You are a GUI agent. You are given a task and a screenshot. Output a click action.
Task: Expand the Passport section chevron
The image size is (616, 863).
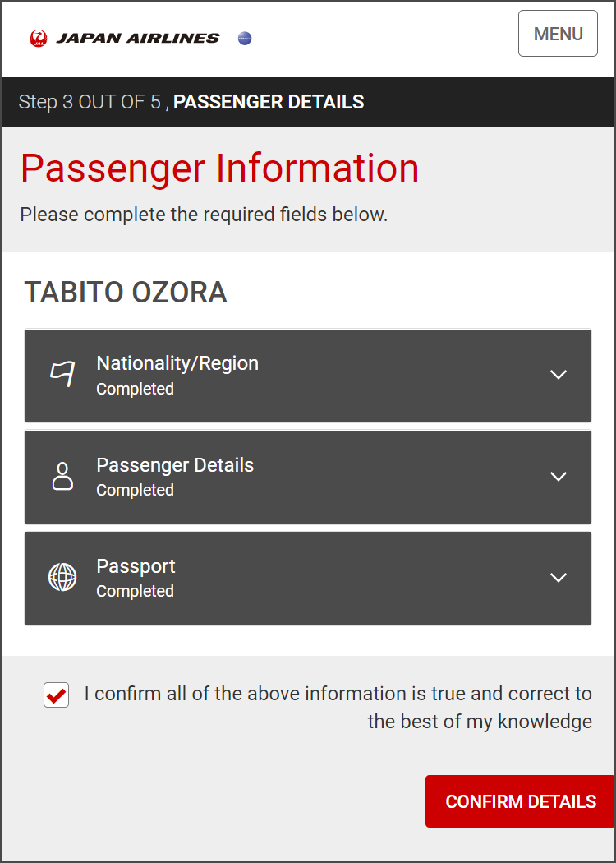559,578
